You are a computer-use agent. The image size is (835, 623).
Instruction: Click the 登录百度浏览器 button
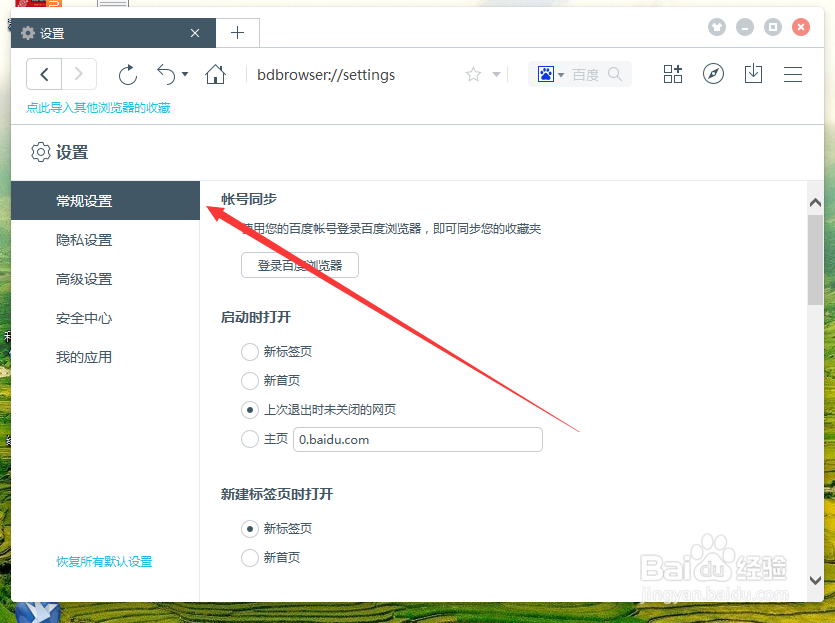click(x=300, y=265)
